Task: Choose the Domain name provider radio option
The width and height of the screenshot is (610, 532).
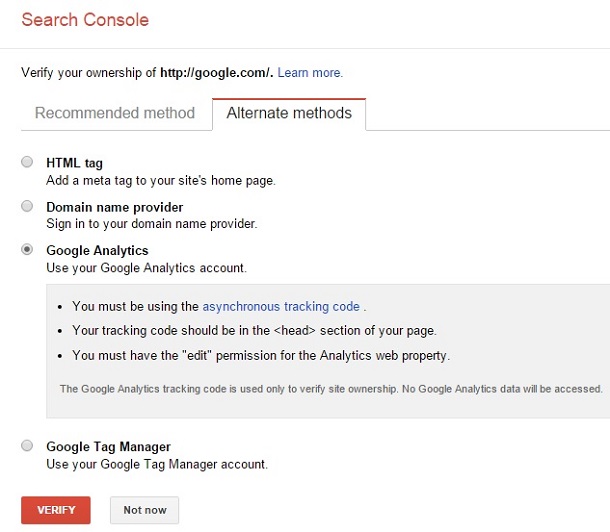Action: tap(27, 206)
